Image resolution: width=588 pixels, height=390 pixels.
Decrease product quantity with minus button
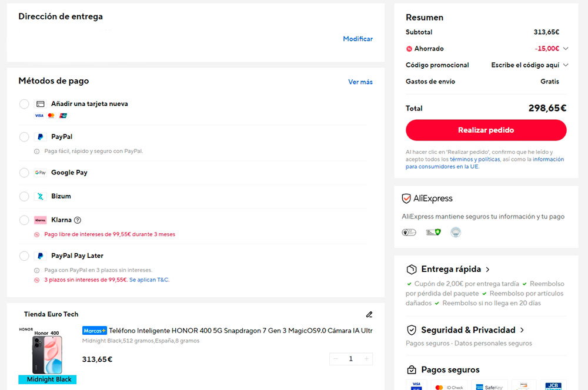pos(336,359)
